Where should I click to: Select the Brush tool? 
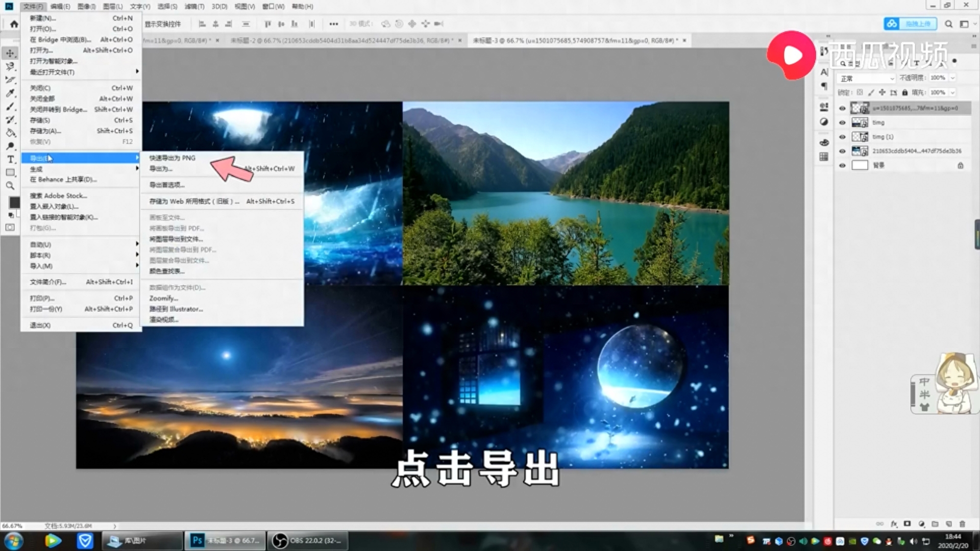[10, 106]
